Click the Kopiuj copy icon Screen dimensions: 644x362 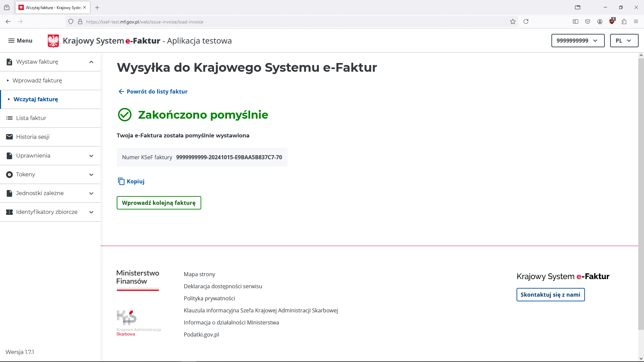122,181
